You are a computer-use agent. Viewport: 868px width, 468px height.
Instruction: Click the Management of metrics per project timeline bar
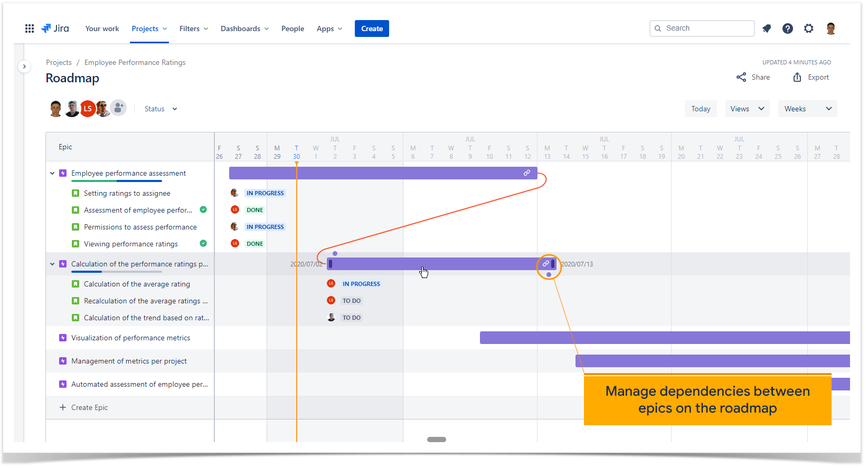(713, 361)
